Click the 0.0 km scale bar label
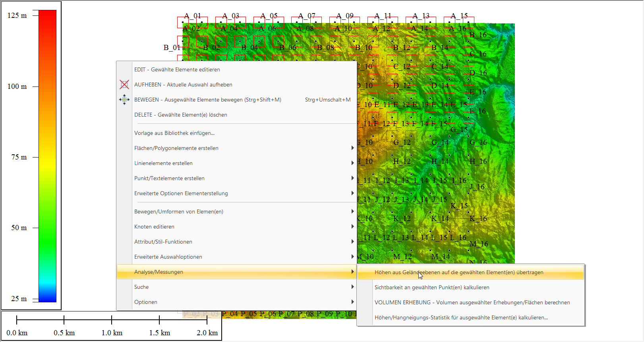This screenshot has width=644, height=342. pyautogui.click(x=17, y=333)
